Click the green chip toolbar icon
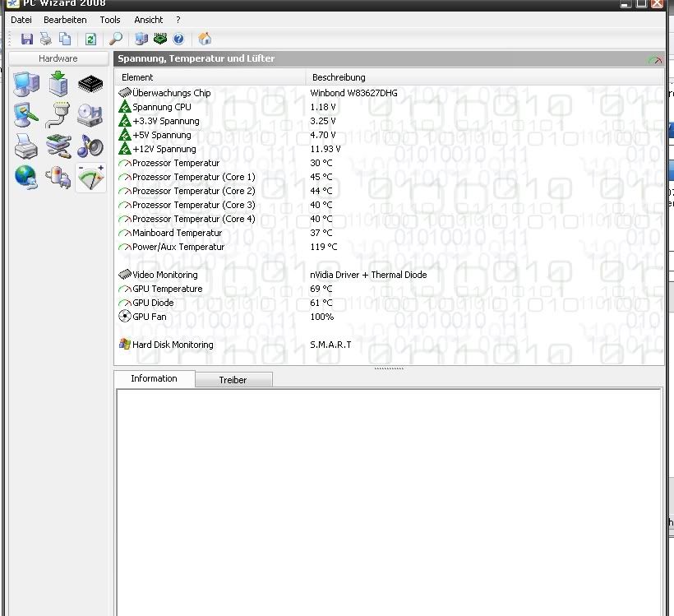Viewport: 674px width, 616px height. coord(160,39)
